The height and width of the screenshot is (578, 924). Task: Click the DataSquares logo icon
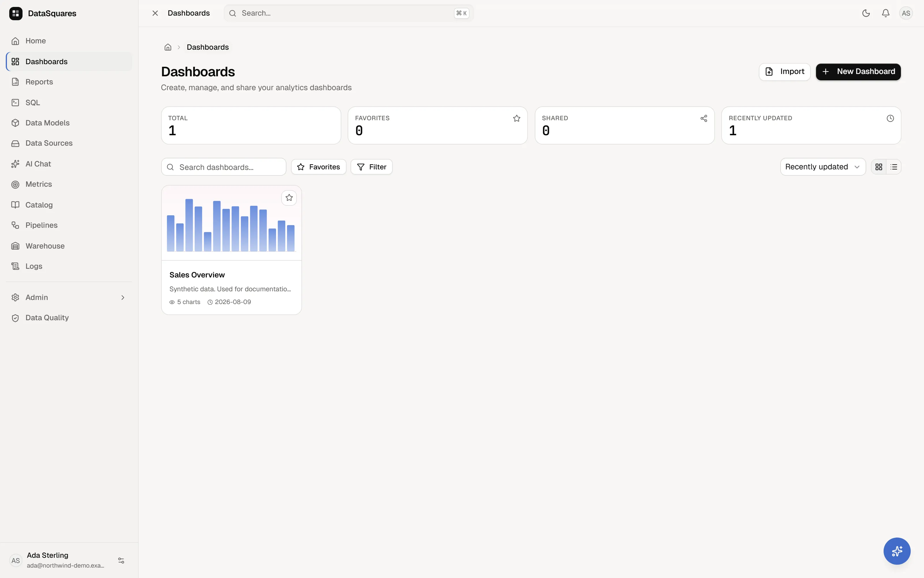(16, 13)
